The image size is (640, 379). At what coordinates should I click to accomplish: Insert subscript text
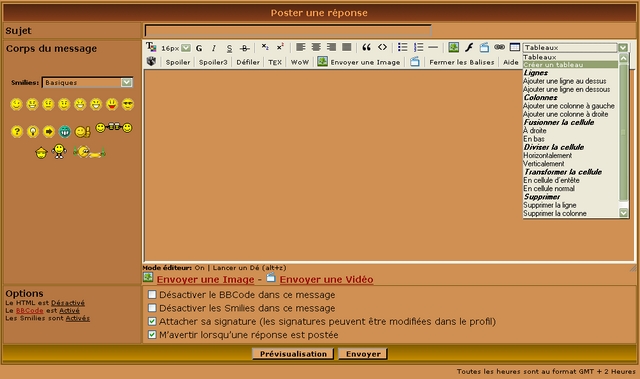(x=265, y=47)
